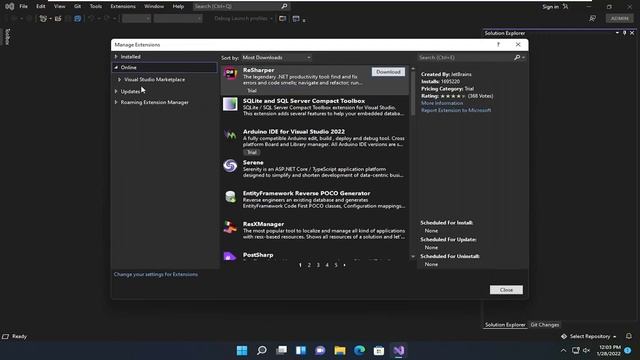Switch to the Git Changes tab

pos(545,325)
